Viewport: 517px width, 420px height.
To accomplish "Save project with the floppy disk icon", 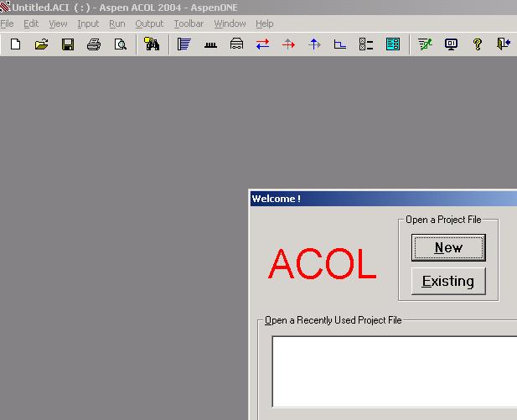I will point(68,44).
